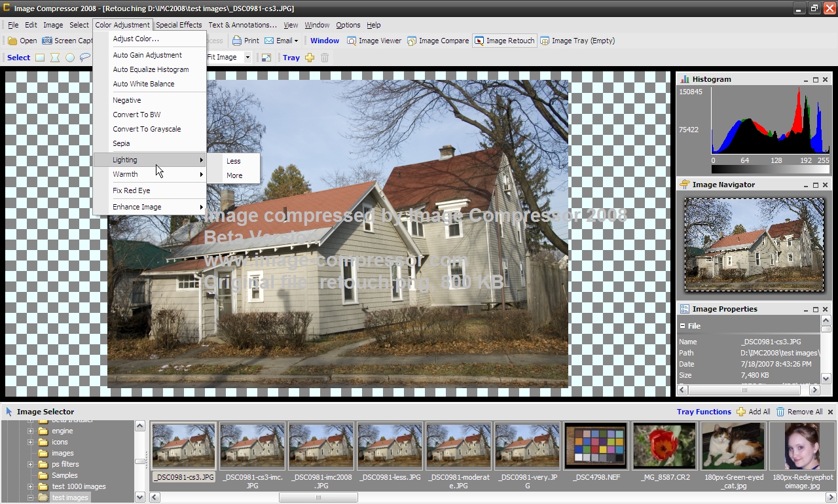Viewport: 838px width, 504px height.
Task: Choose Auto Equalize Histogram
Action: 150,69
